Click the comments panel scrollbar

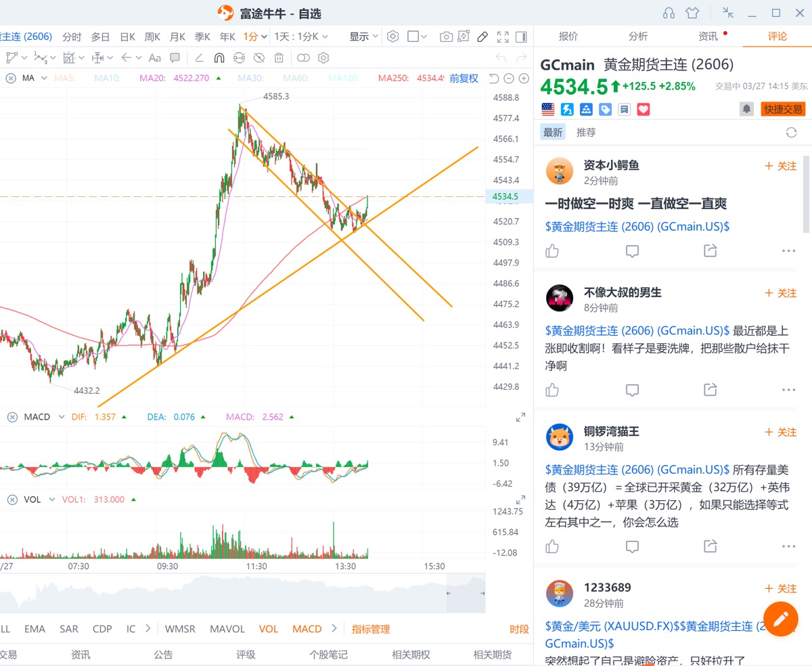tap(807, 193)
